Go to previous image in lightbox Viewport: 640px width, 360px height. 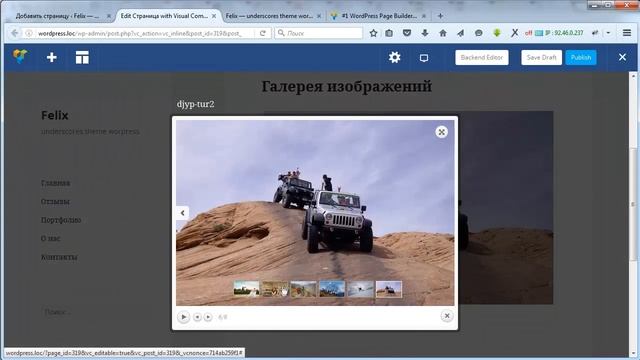tap(182, 213)
